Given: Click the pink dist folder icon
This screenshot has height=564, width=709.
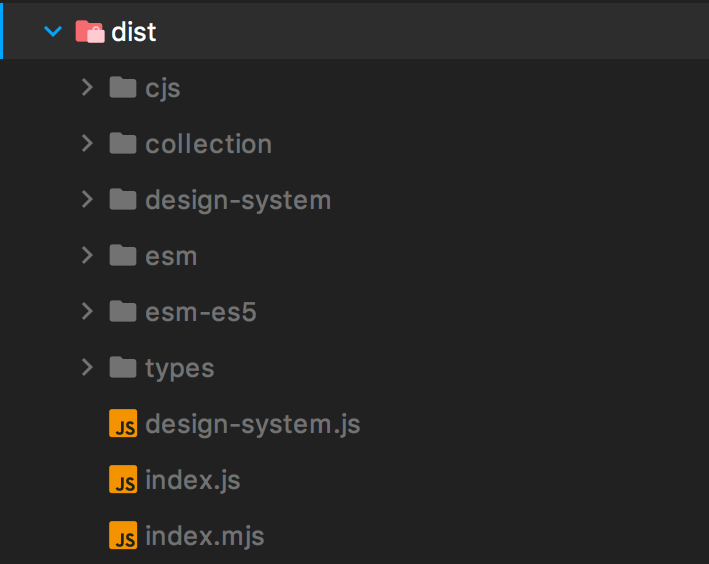Looking at the screenshot, I should coord(90,32).
